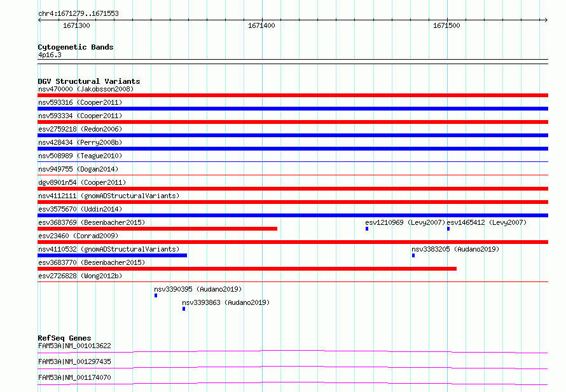
Task: Select esv1210969 (Levy2007) label
Action: pyautogui.click(x=405, y=222)
